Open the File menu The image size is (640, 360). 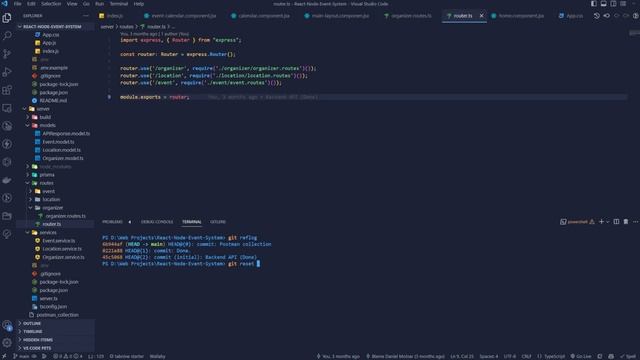(18, 4)
